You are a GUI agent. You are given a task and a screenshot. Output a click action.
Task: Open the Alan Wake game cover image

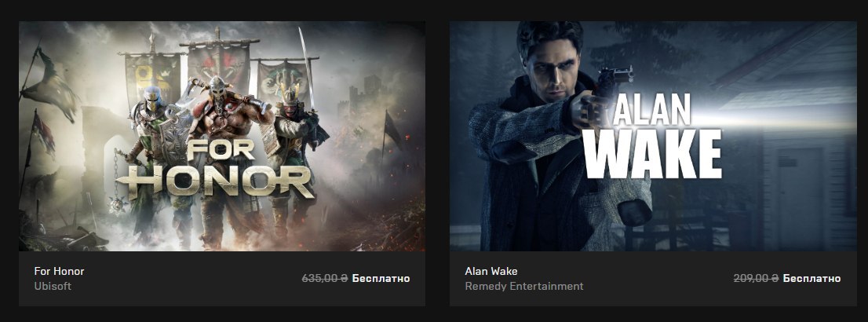[653, 137]
